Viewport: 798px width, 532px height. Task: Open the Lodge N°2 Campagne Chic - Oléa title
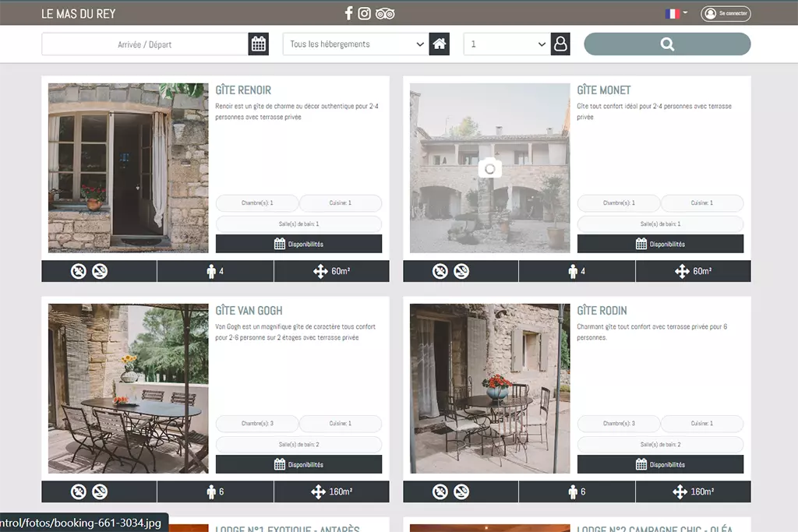click(x=655, y=529)
